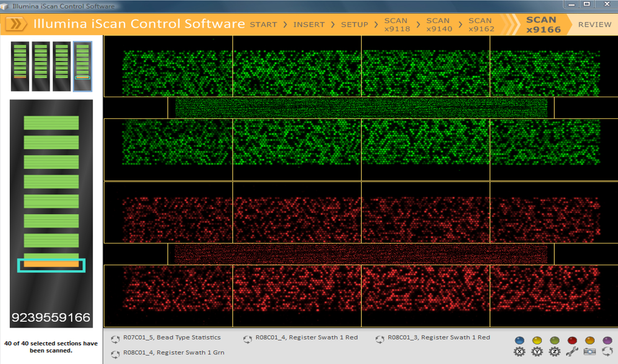Image resolution: width=618 pixels, height=364 pixels.
Task: Click the Y axis gear icon
Action: [537, 351]
